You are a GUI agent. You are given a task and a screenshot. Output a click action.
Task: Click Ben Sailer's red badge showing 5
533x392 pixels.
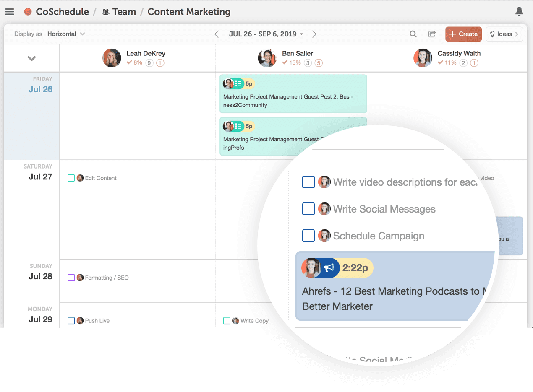tap(319, 63)
